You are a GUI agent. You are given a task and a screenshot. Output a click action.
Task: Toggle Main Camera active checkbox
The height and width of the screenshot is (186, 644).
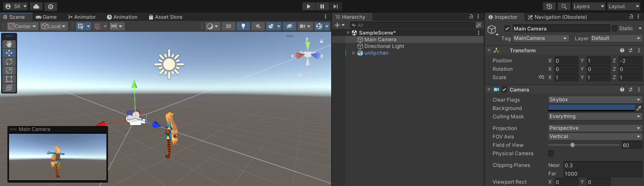click(x=507, y=28)
